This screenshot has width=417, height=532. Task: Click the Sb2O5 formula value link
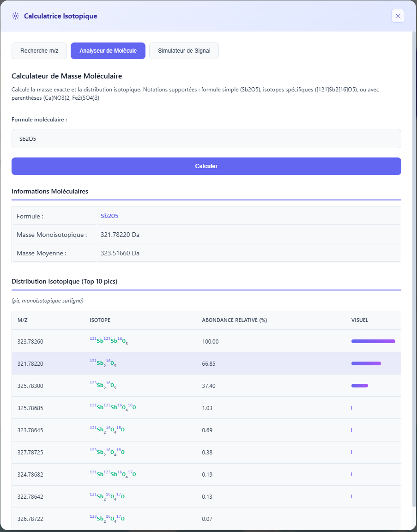pyautogui.click(x=109, y=216)
